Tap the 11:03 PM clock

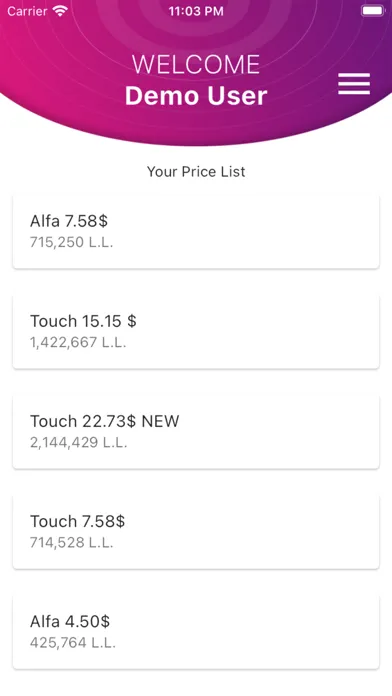click(x=196, y=12)
